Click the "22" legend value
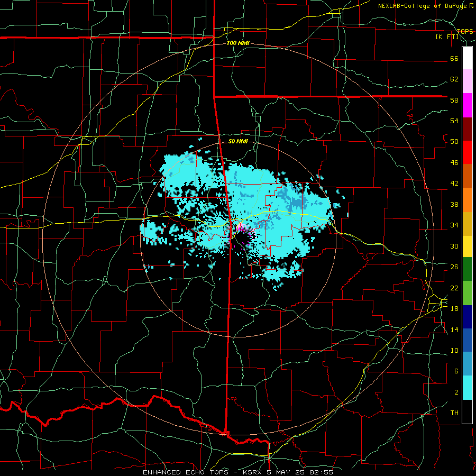 pos(454,288)
